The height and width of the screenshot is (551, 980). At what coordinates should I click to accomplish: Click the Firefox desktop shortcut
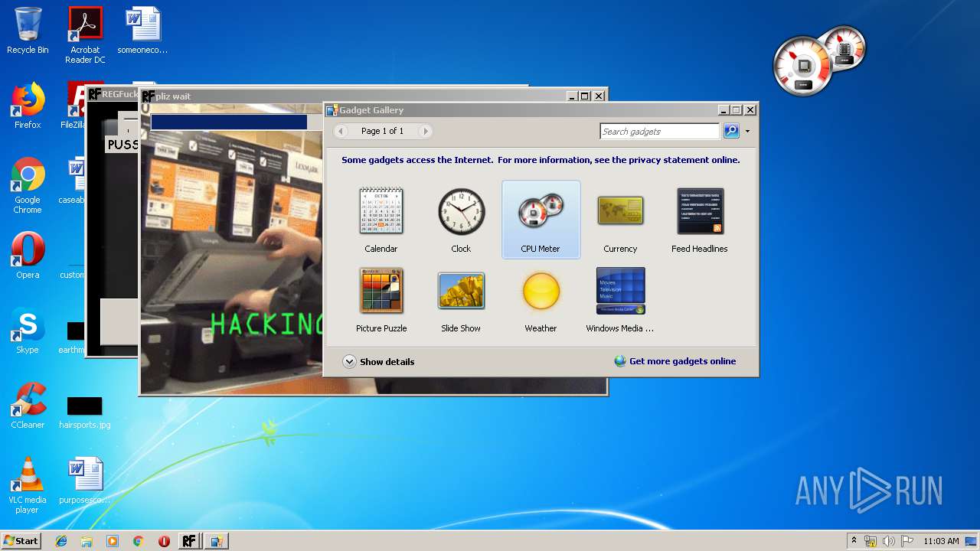click(x=28, y=106)
